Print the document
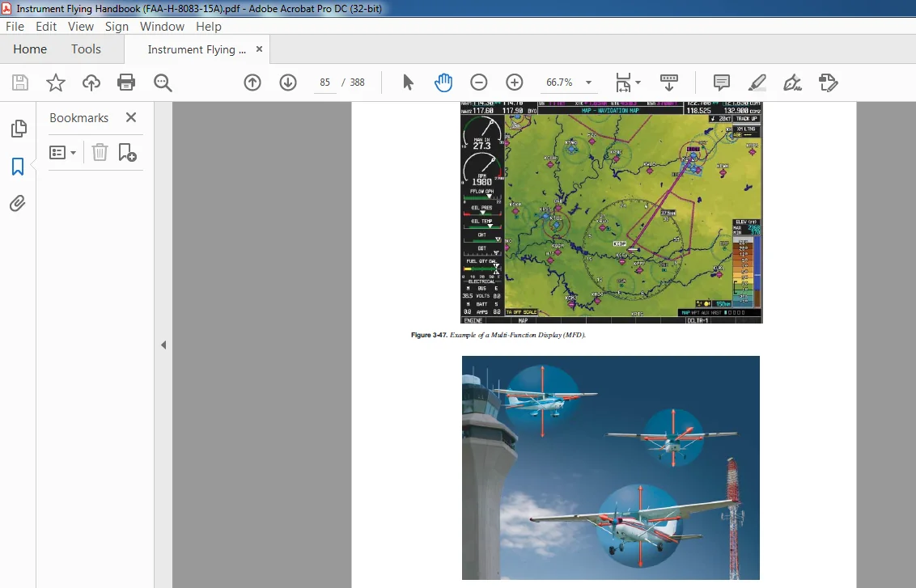The width and height of the screenshot is (916, 588). [126, 82]
